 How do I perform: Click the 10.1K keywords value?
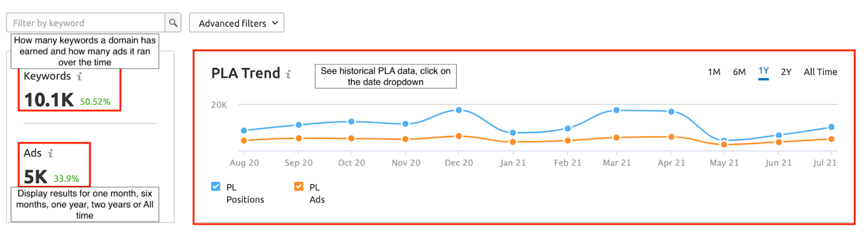tap(49, 100)
